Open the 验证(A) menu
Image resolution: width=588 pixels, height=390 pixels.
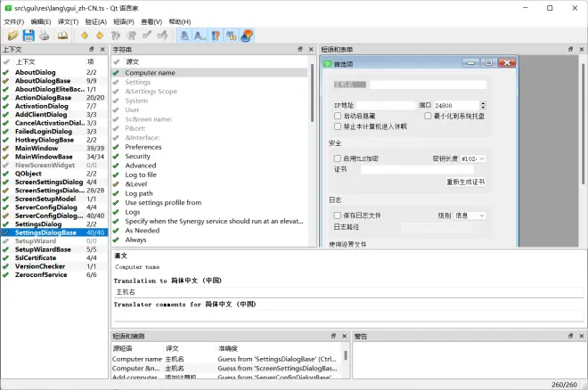[95, 21]
